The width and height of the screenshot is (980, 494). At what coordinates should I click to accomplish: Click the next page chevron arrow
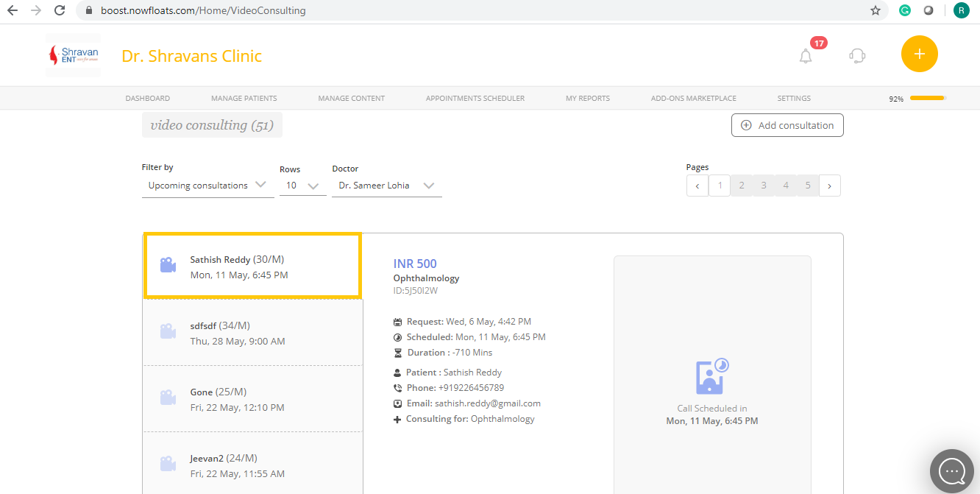coord(829,185)
